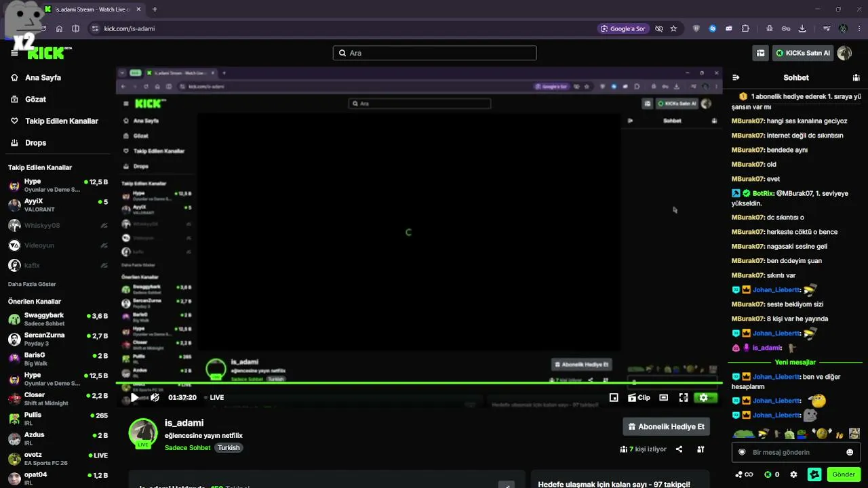
Task: Open the offline Videoyun channel
Action: tap(58, 245)
